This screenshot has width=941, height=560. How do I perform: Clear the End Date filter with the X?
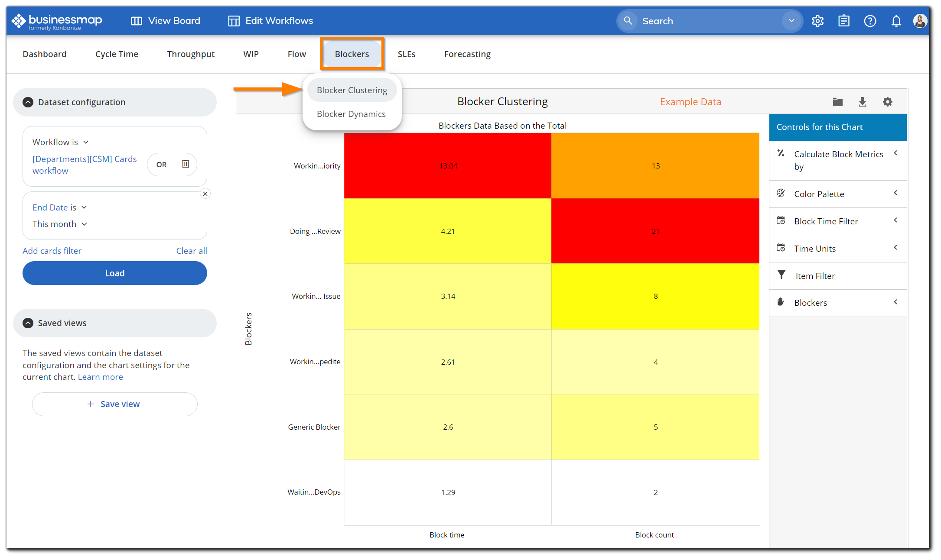tap(205, 194)
